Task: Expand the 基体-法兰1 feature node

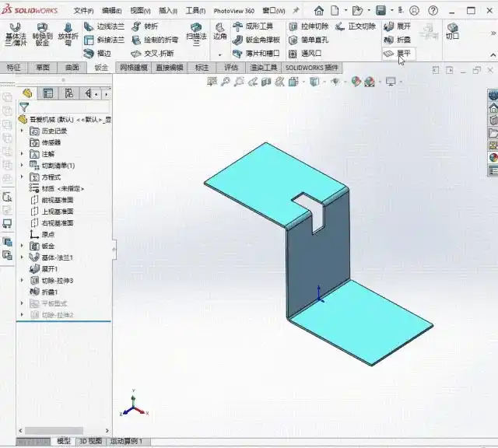Action: (x=22, y=257)
